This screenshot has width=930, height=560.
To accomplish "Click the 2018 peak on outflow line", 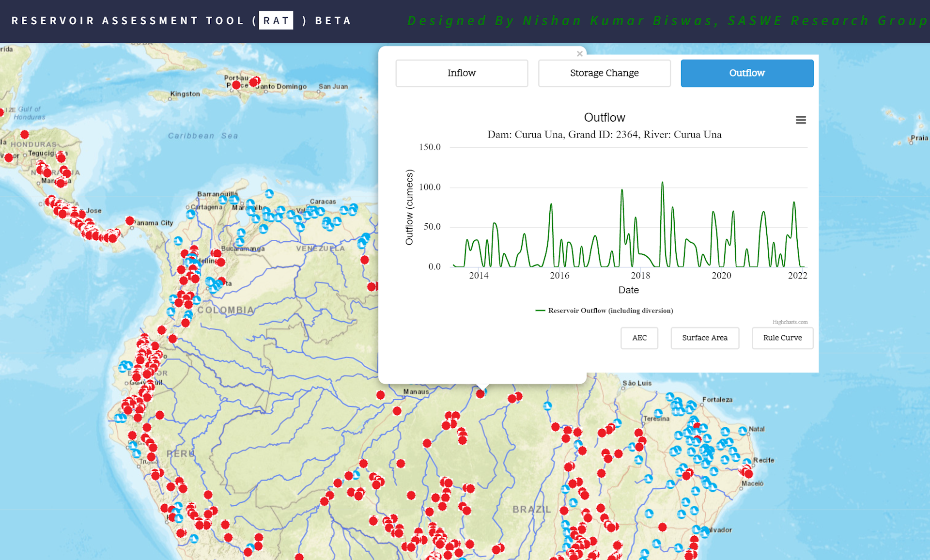I will (662, 183).
